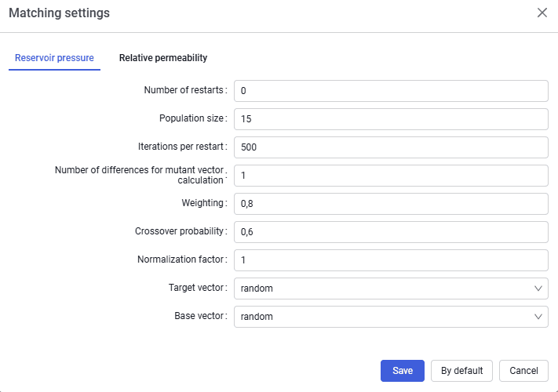Focus the Population size input
The width and height of the screenshot is (558, 392).
391,119
